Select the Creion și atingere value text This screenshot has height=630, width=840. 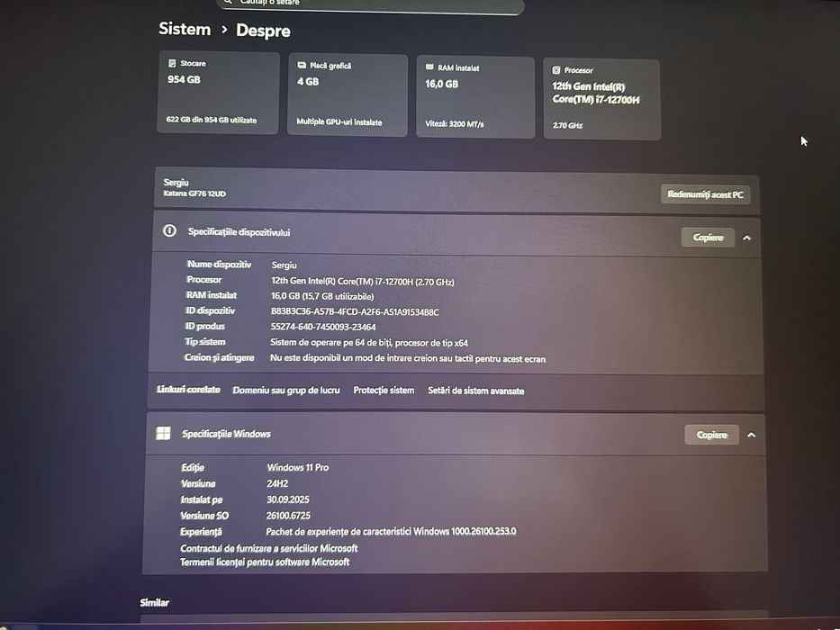pyautogui.click(x=408, y=358)
